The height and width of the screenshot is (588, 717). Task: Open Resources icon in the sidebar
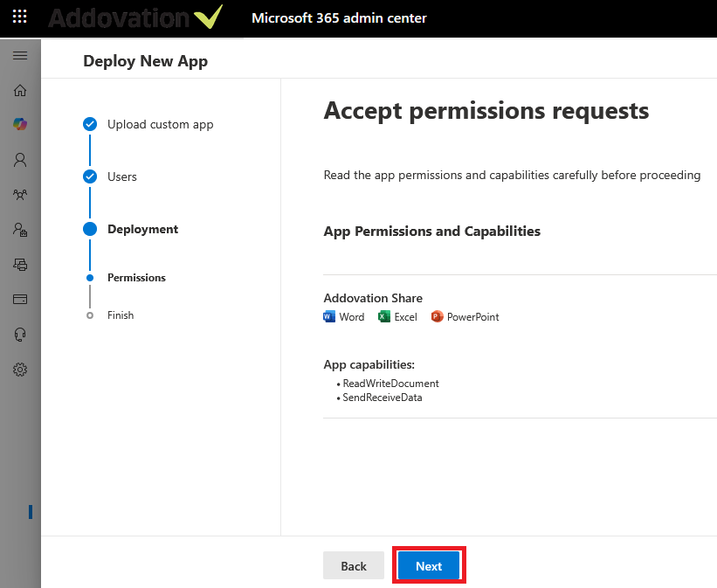point(20,264)
